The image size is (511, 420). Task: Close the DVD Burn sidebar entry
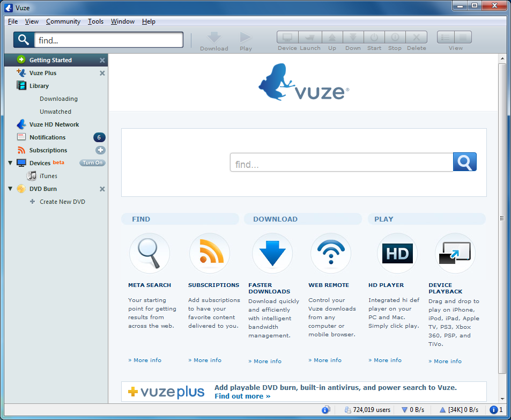click(102, 189)
